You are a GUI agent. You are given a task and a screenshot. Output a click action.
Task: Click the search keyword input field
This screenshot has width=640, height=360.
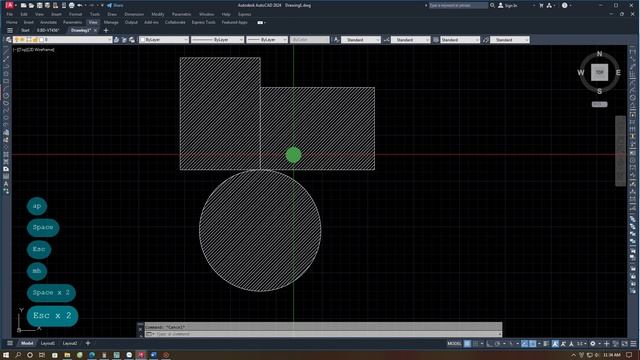coord(458,5)
